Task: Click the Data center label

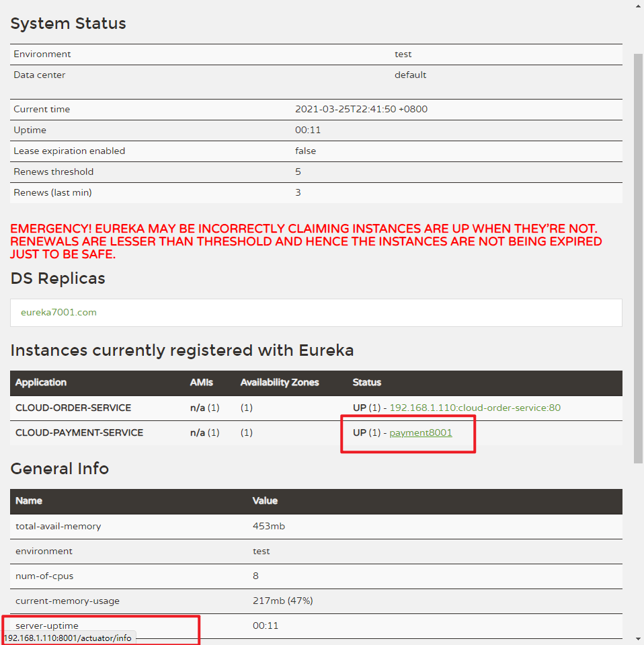Action: (40, 75)
